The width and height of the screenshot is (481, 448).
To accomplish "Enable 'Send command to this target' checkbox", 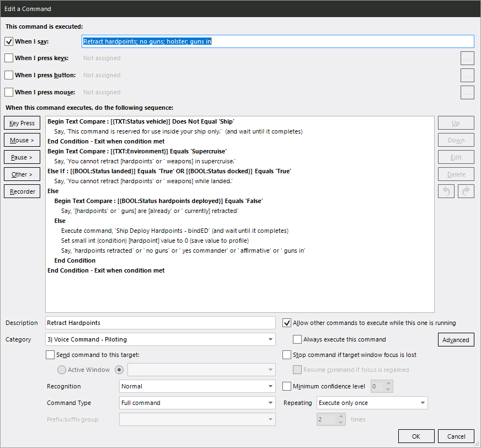I will [x=50, y=355].
